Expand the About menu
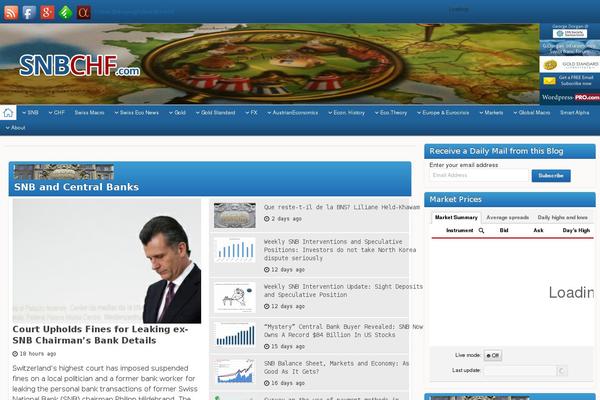Screen dimensions: 600x400 (x=15, y=127)
